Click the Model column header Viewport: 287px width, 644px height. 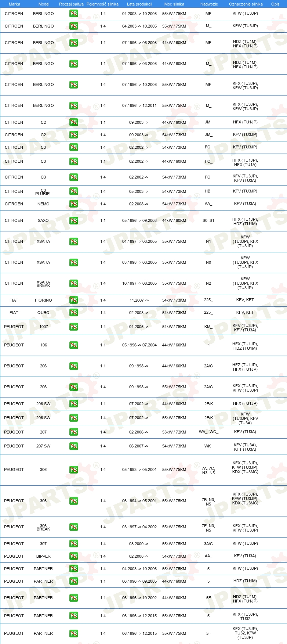coord(44,4)
